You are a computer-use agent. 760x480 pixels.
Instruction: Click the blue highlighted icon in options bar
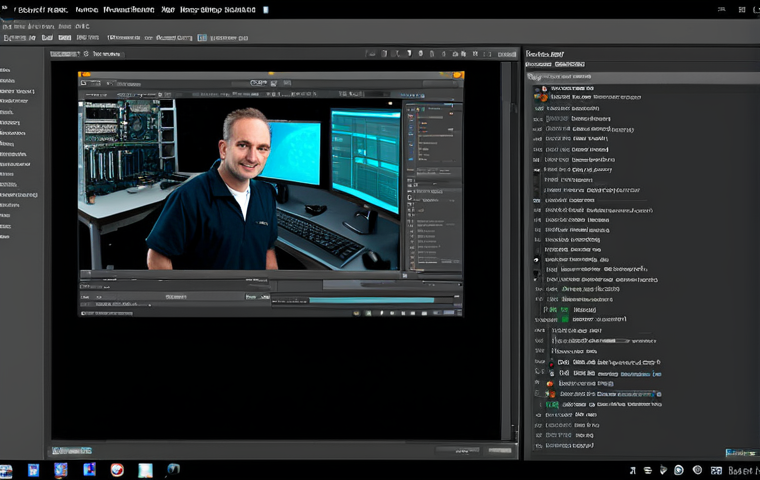pyautogui.click(x=202, y=38)
